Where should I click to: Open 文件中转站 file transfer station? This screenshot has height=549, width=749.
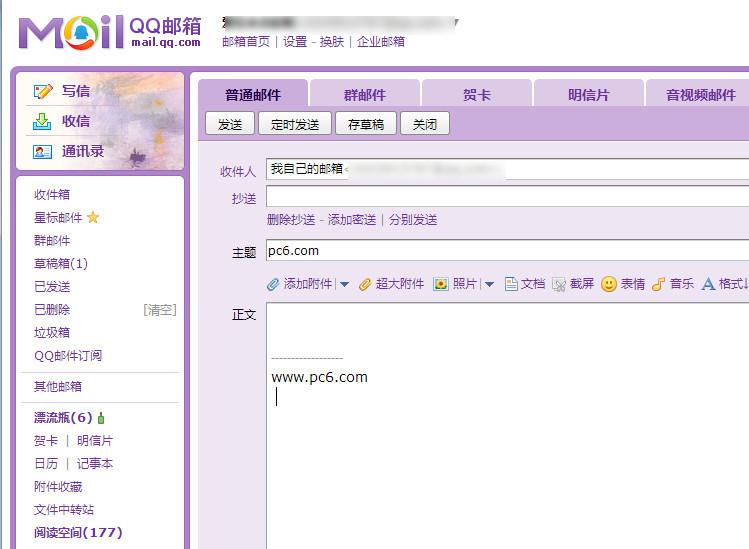coord(64,509)
